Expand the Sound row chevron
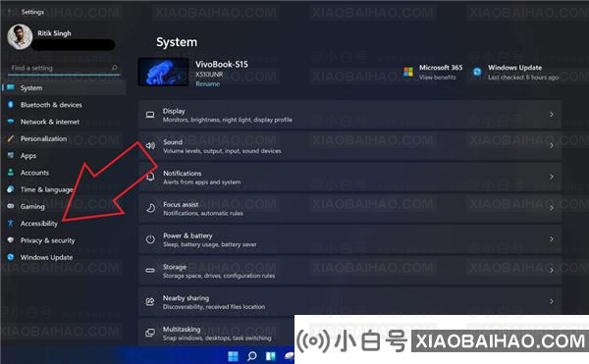Viewport: 589px width, 364px height. click(x=552, y=145)
